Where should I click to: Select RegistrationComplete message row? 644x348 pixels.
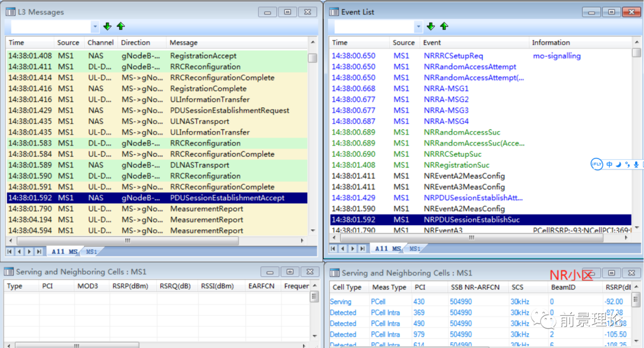pyautogui.click(x=157, y=89)
